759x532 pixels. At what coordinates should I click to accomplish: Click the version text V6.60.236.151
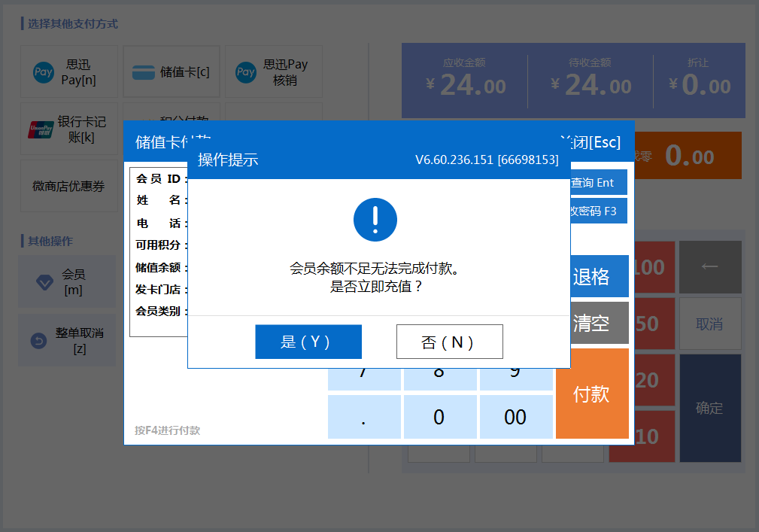(487, 160)
